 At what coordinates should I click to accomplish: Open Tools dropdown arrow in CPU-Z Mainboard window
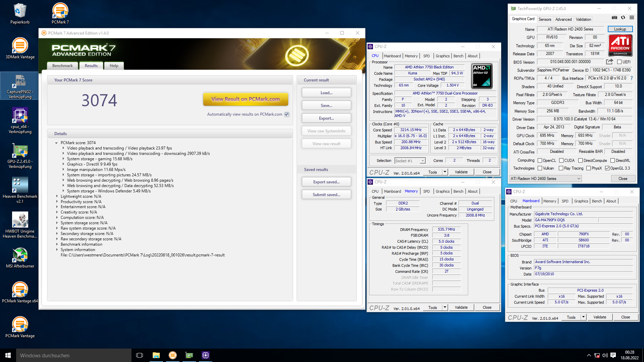(x=583, y=317)
